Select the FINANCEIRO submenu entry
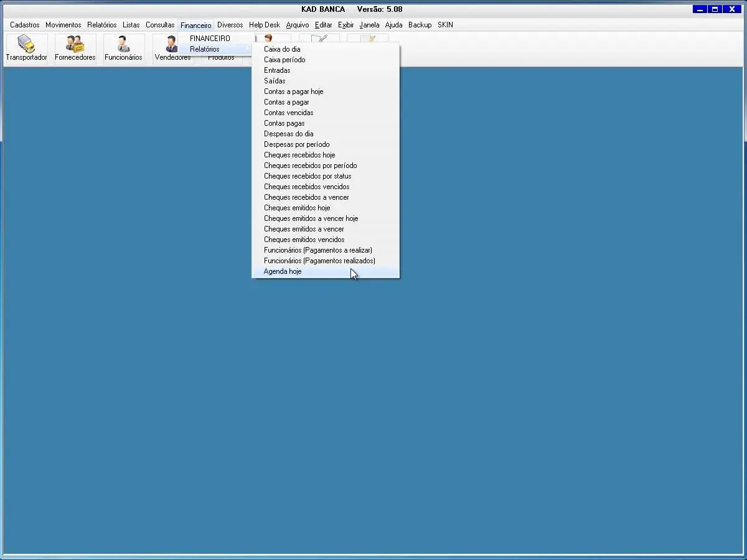This screenshot has width=747, height=560. coord(210,39)
